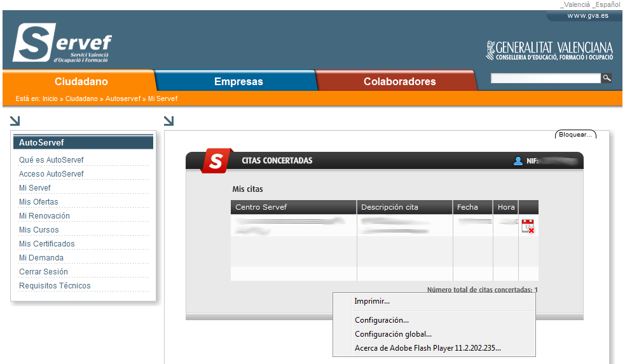Choose Imprimir from the context menu

(372, 301)
